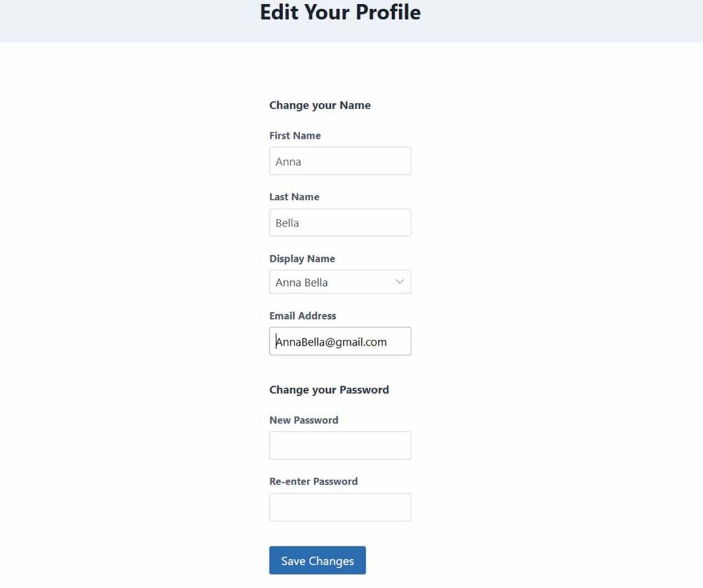Click the New Password field

click(340, 445)
